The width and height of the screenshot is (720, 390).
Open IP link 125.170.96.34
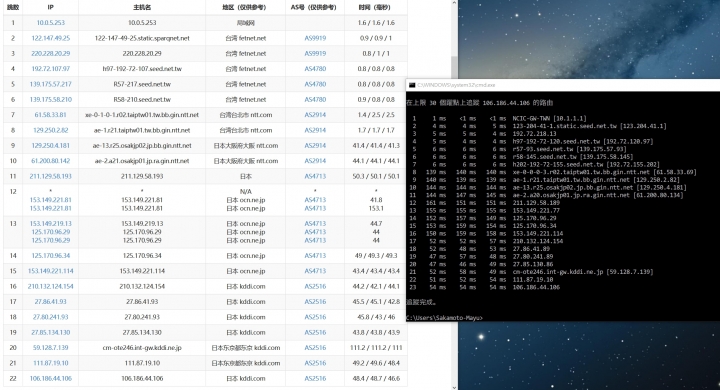click(51, 255)
